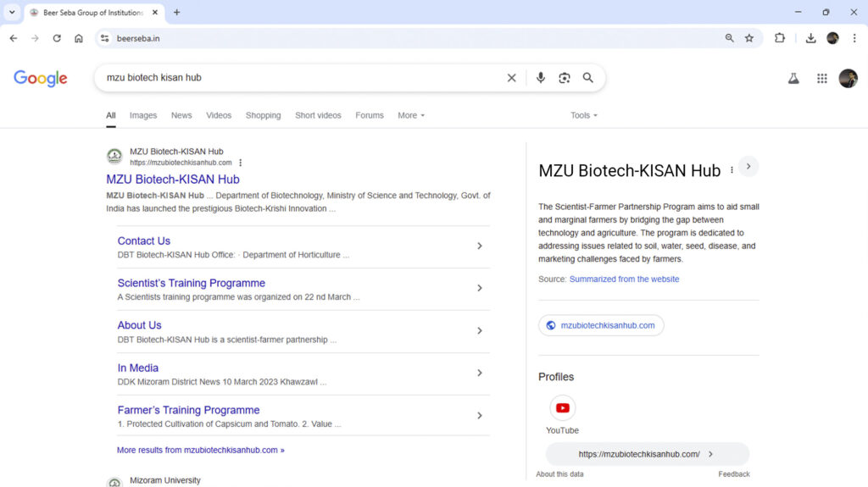Open the Chrome three-dot menu

tap(854, 38)
